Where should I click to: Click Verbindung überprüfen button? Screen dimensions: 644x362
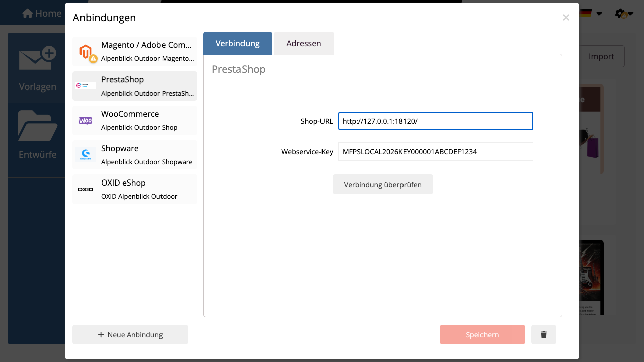[383, 185]
